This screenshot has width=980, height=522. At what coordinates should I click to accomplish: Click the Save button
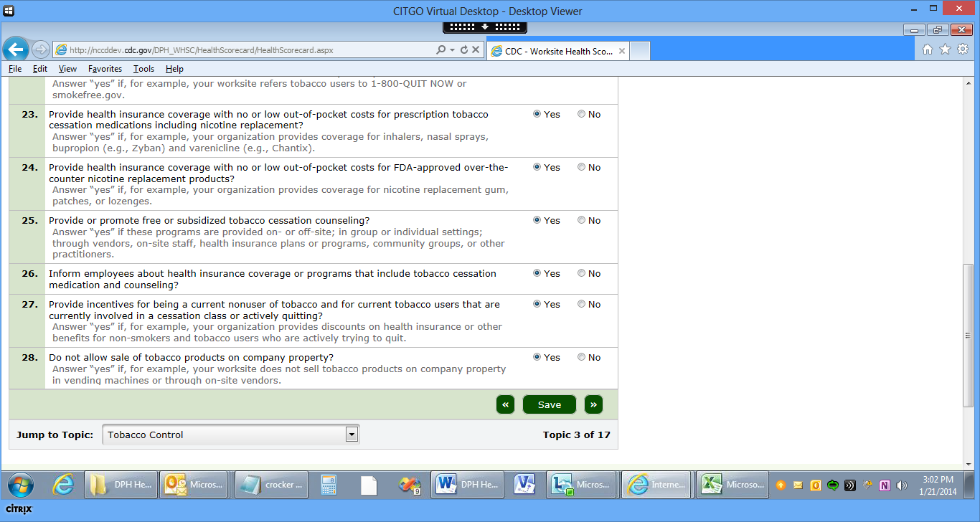550,404
